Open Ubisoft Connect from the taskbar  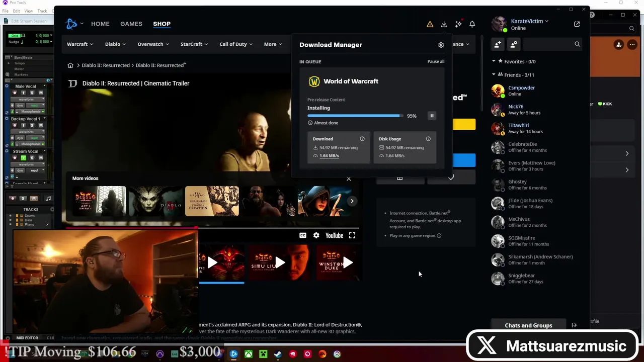(337, 354)
